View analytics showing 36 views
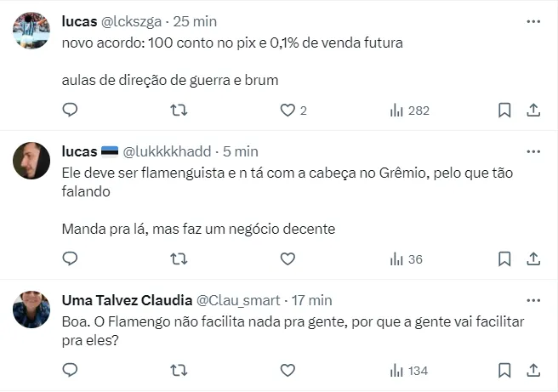 406,258
